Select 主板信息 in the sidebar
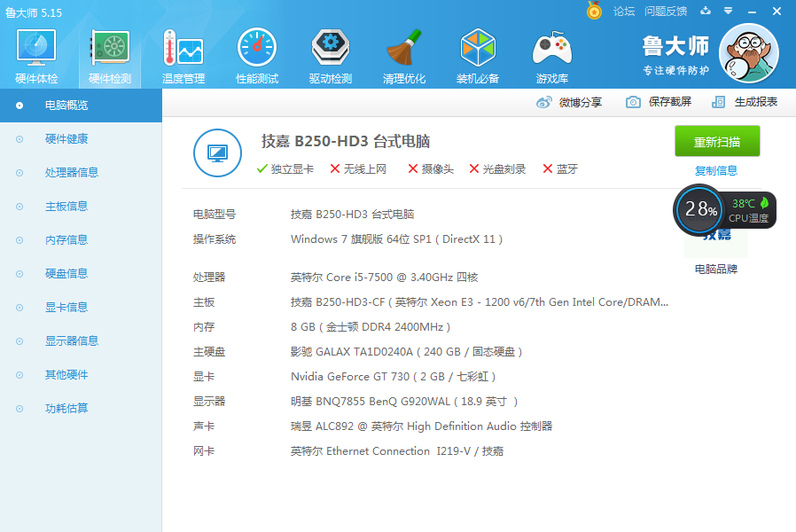Image resolution: width=796 pixels, height=532 pixels. tap(81, 207)
